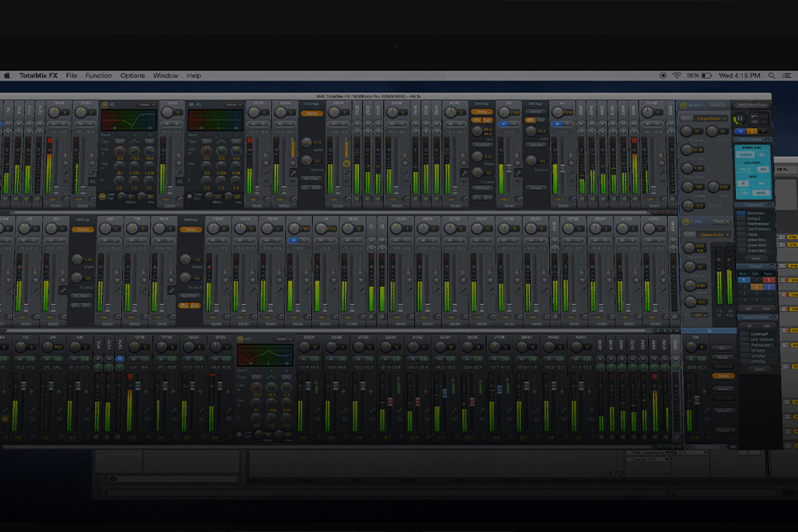Image resolution: width=798 pixels, height=532 pixels.
Task: Click the EQ button on a channel strip
Action: point(65,181)
